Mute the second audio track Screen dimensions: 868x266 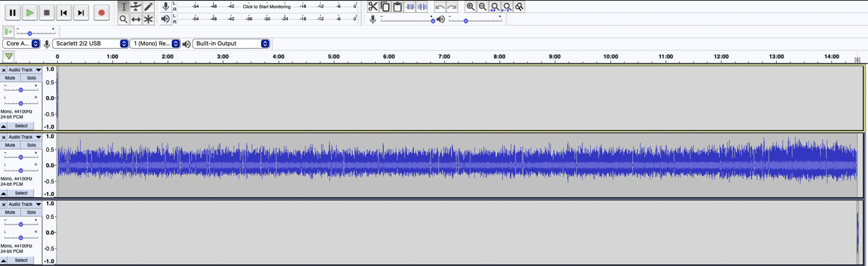[10, 145]
